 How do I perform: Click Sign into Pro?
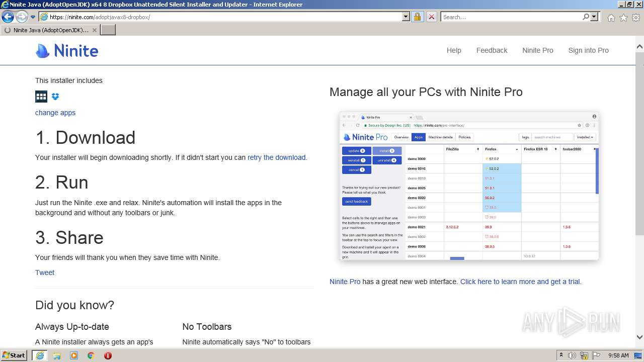click(588, 50)
